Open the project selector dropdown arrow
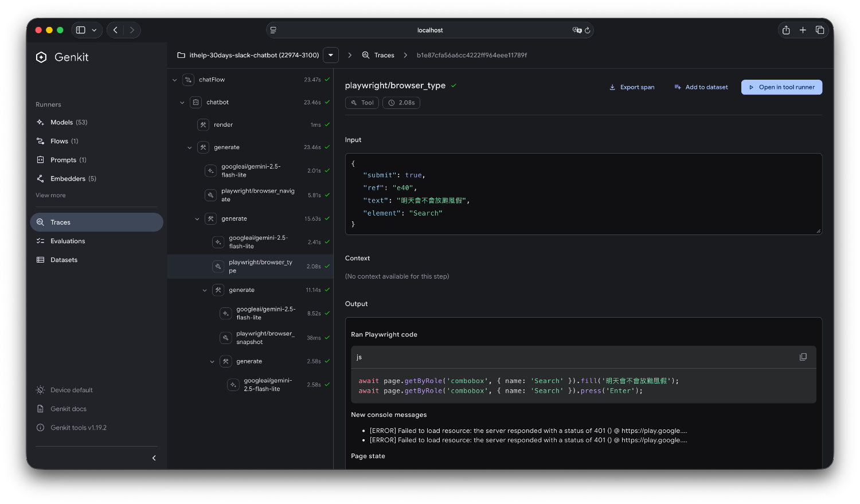This screenshot has width=860, height=504. (331, 55)
